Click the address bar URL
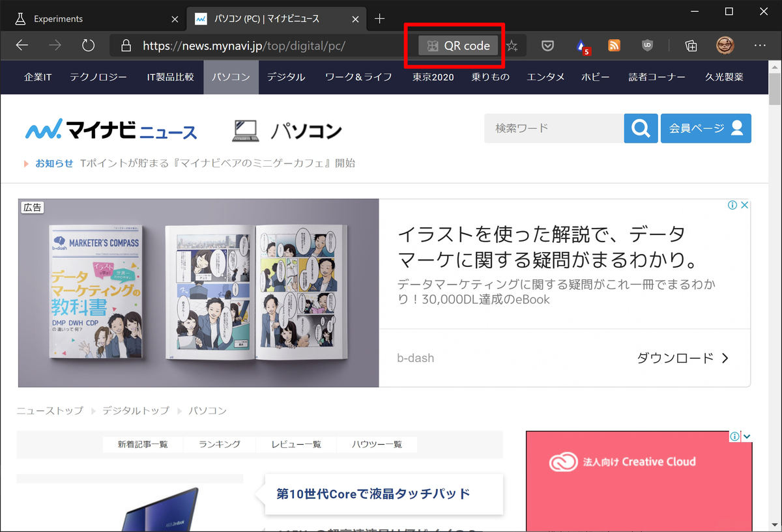 click(244, 46)
